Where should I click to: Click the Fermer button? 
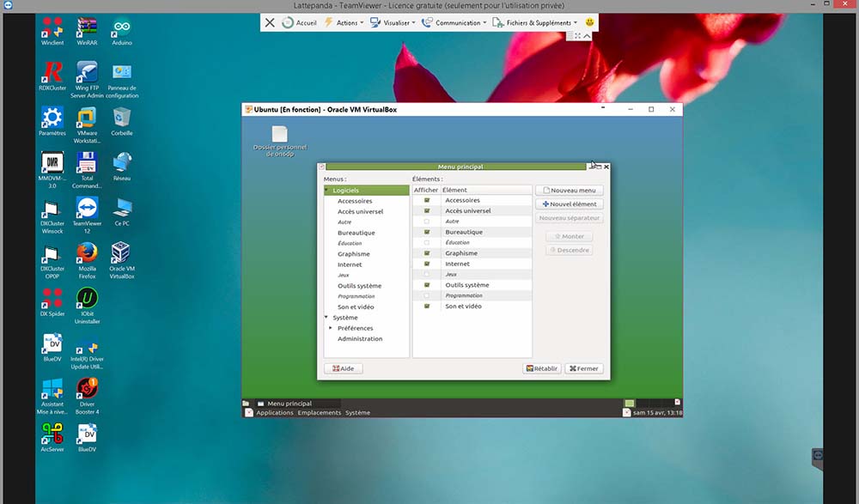coord(584,368)
